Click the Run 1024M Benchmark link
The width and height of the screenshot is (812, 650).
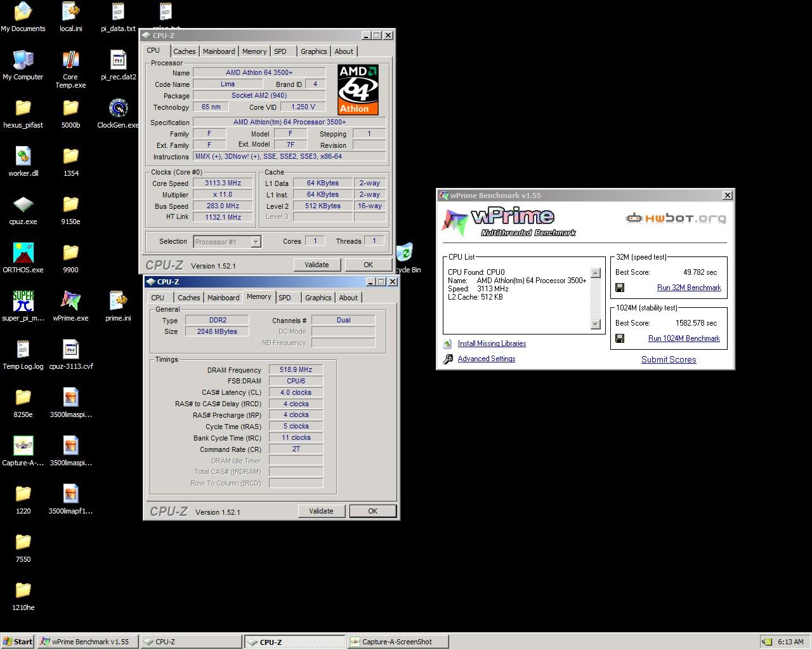pos(684,338)
